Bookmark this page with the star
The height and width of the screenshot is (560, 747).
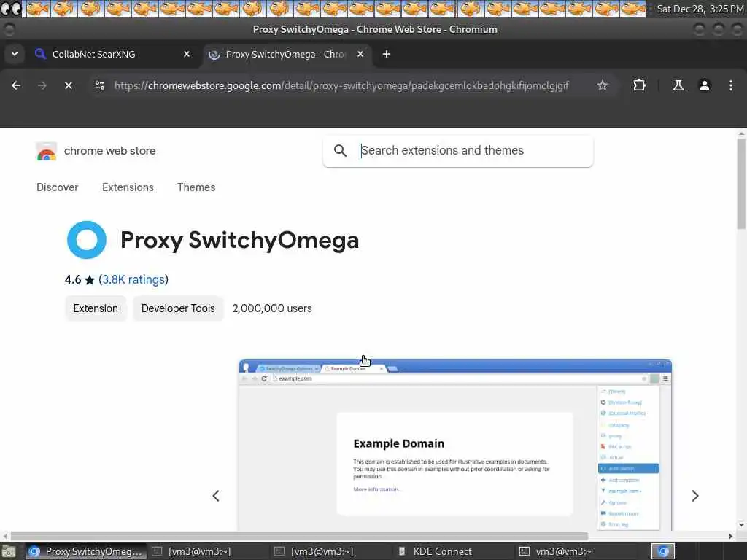pyautogui.click(x=602, y=85)
